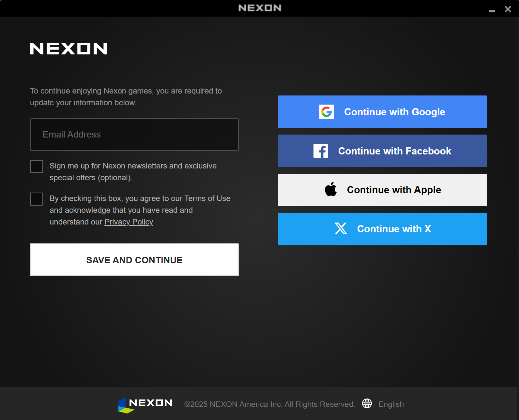Image resolution: width=519 pixels, height=420 pixels.
Task: Open the English language selector
Action: pos(391,404)
